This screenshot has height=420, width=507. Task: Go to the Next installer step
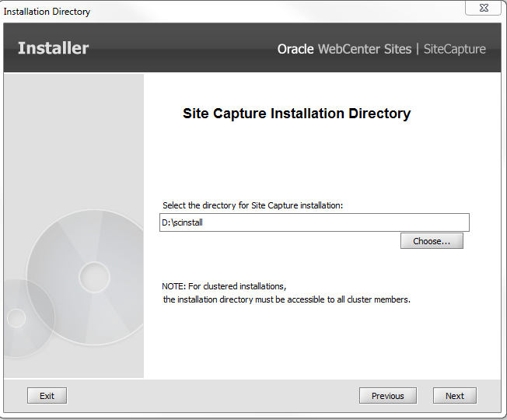455,396
